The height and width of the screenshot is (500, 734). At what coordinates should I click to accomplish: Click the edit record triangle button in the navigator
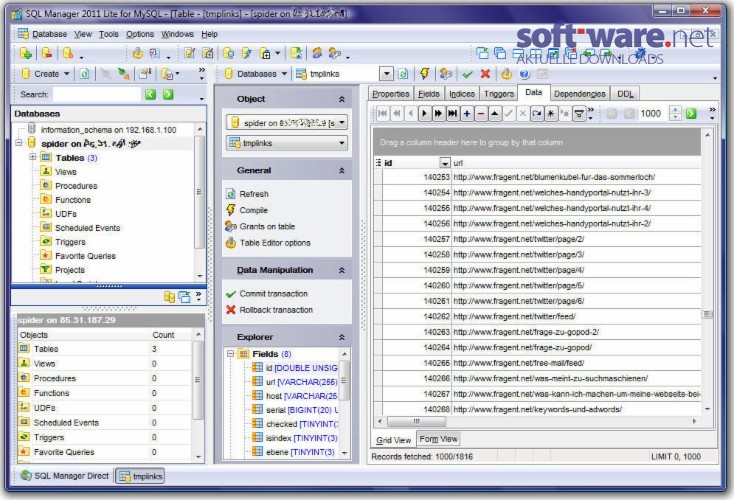pyautogui.click(x=495, y=113)
